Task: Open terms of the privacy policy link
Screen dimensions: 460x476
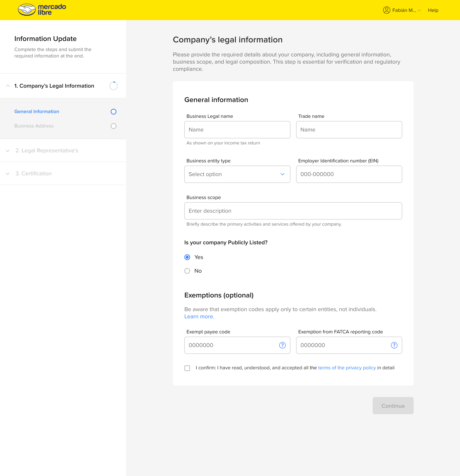Action: 347,368
